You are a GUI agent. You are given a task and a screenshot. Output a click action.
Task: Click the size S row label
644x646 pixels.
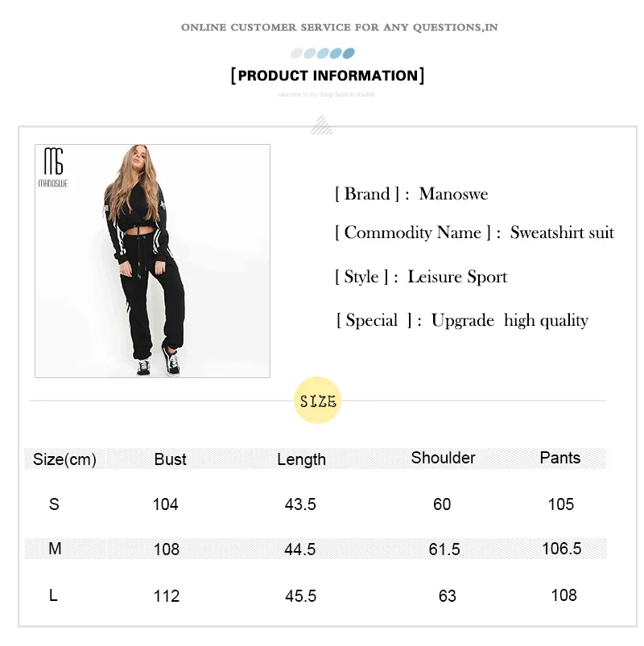(54, 504)
